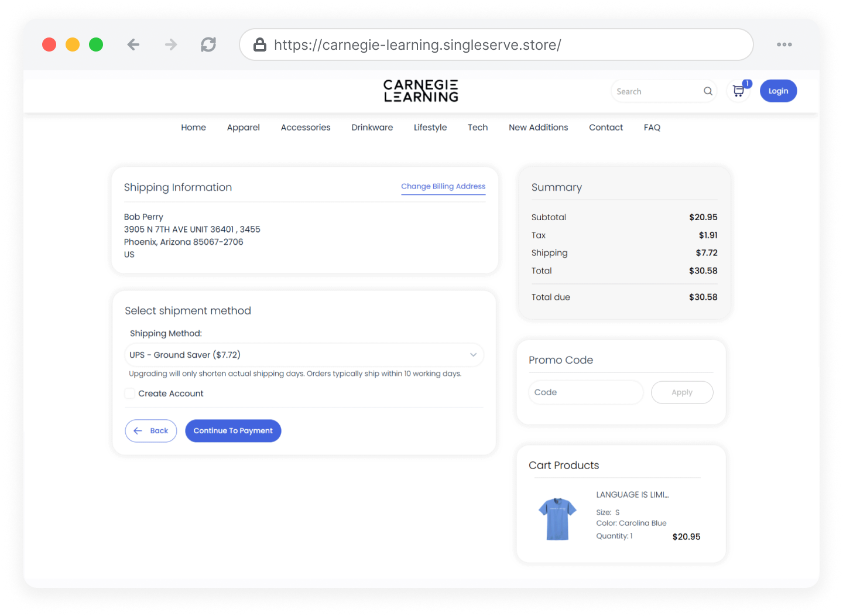843x616 pixels.
Task: Open the browser three-dot menu
Action: pyautogui.click(x=784, y=45)
